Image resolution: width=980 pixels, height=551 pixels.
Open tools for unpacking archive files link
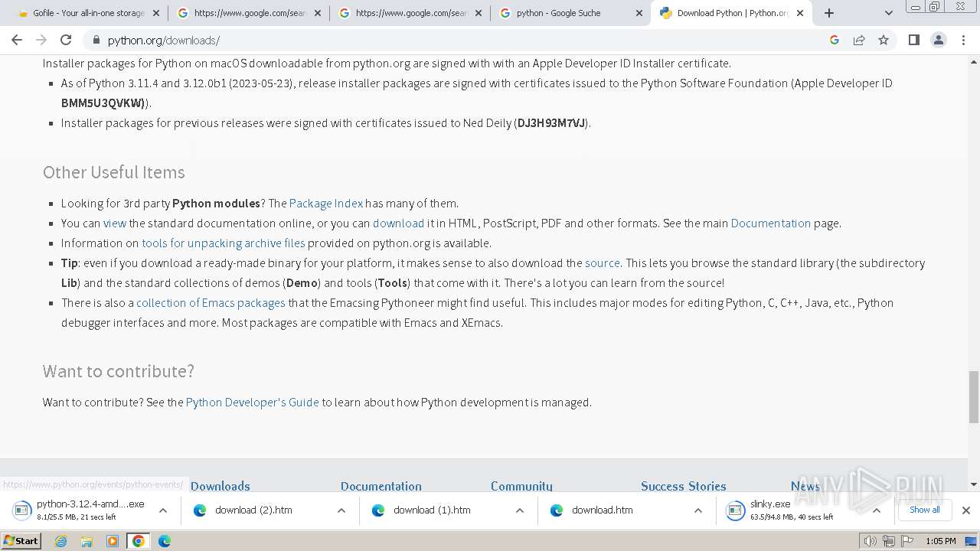[x=224, y=243]
